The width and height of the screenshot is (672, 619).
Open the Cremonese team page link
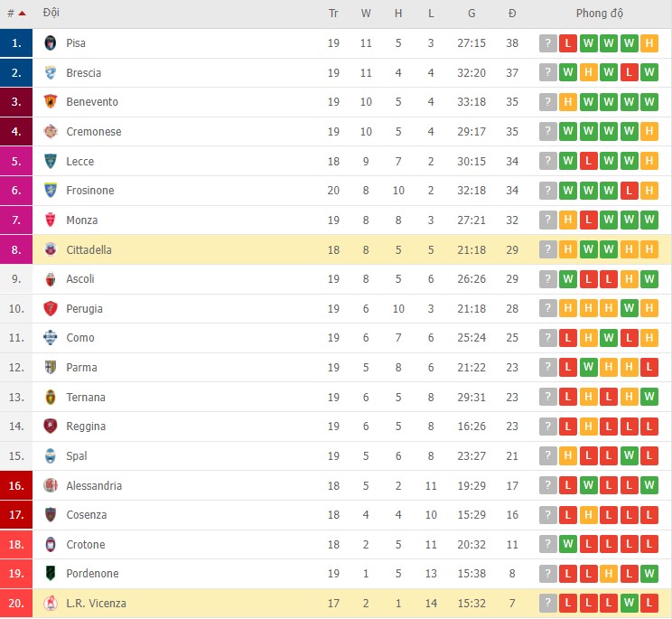93,132
